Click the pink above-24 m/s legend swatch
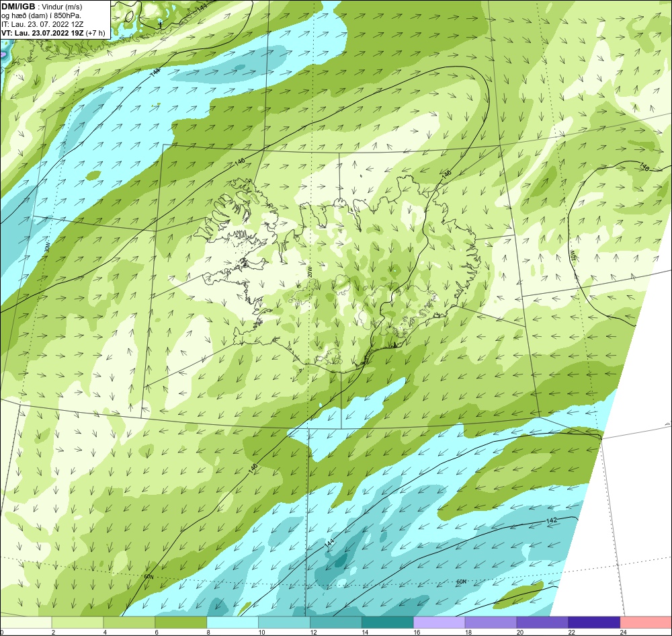Viewport: 672px width, 636px height. coord(646,622)
